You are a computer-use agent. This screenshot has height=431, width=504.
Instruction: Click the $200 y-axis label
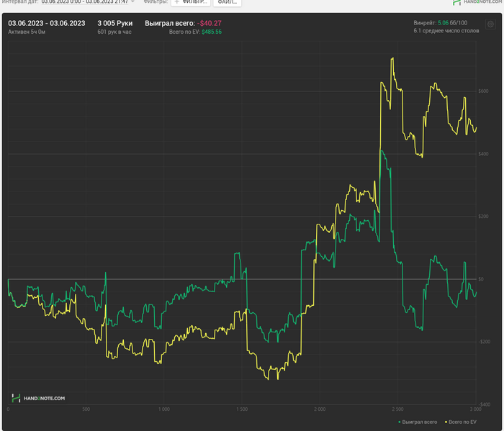pyautogui.click(x=483, y=217)
